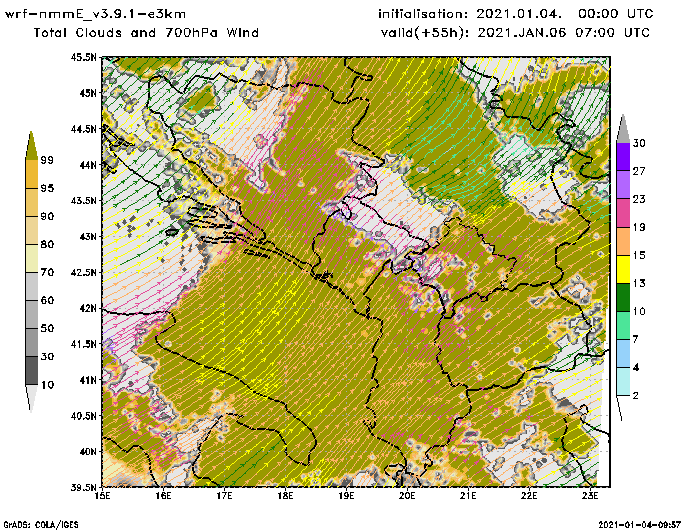Image resolution: width=700 pixels, height=530 pixels.
Task: Click the olive triangle above 99 in cloud legend
Action: pos(31,146)
